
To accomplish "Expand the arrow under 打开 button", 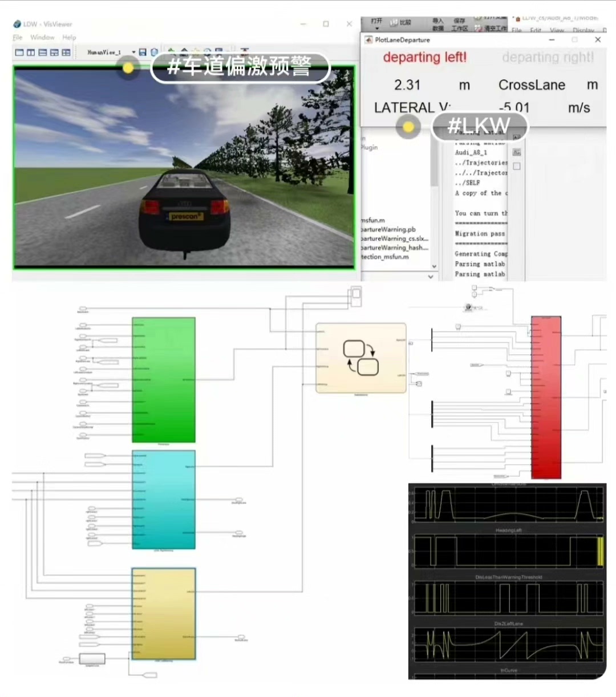I will (x=376, y=29).
